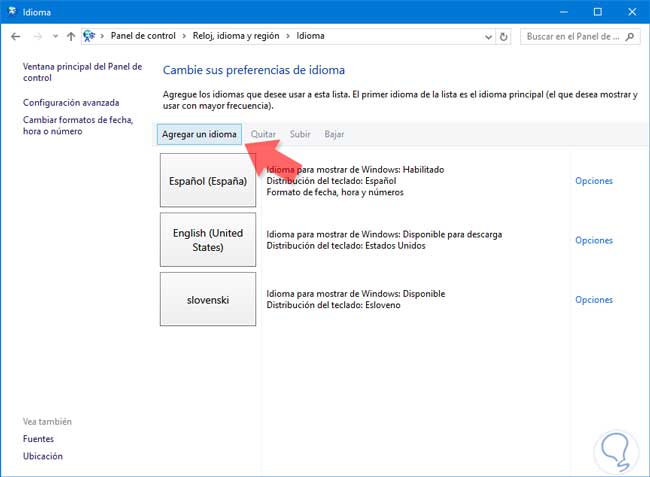Image resolution: width=650 pixels, height=477 pixels.
Task: Open Opciones for Español (España)
Action: (594, 181)
